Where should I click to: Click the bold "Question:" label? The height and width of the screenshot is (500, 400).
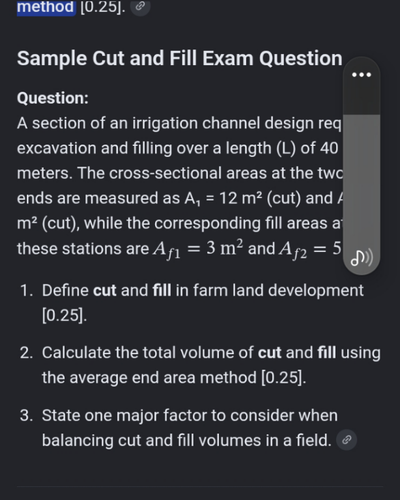pyautogui.click(x=53, y=98)
